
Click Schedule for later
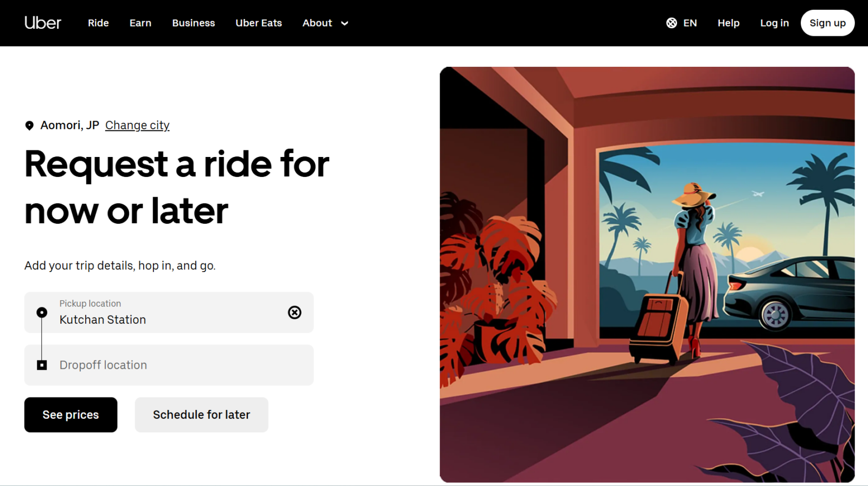(201, 415)
